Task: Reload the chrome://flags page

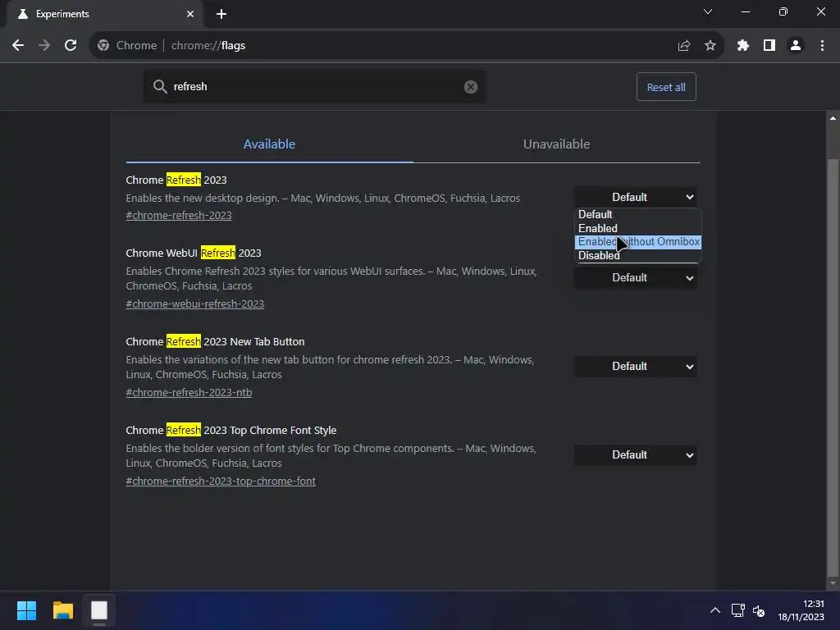Action: 71,46
